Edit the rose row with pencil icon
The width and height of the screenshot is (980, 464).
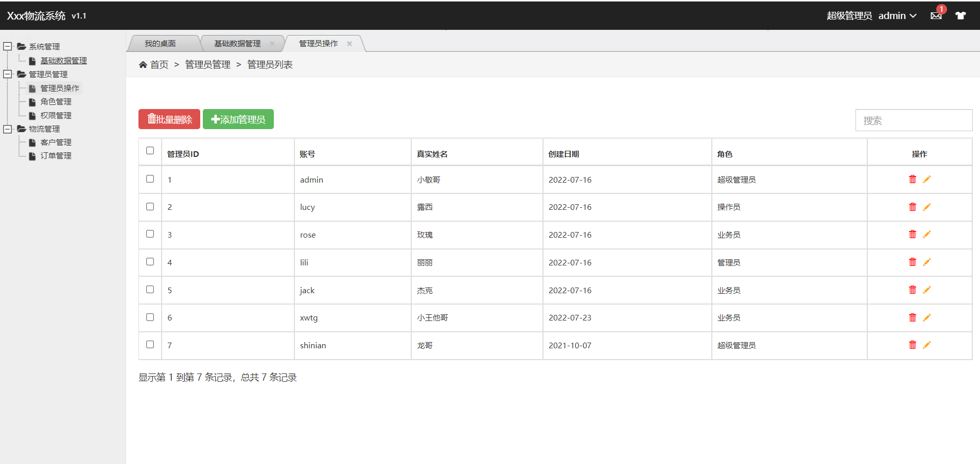[927, 234]
